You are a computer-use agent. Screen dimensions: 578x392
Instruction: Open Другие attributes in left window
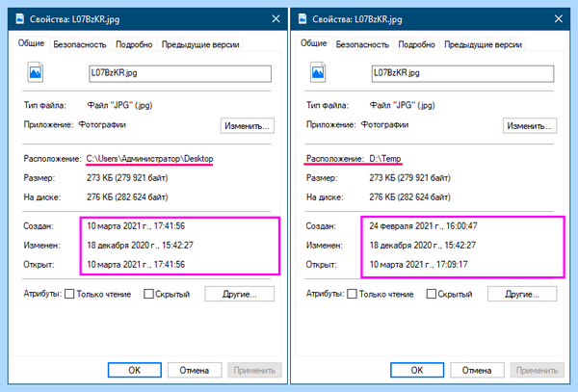pos(239,294)
